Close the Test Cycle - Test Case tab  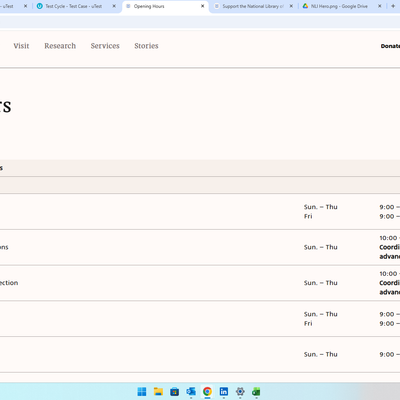click(114, 6)
